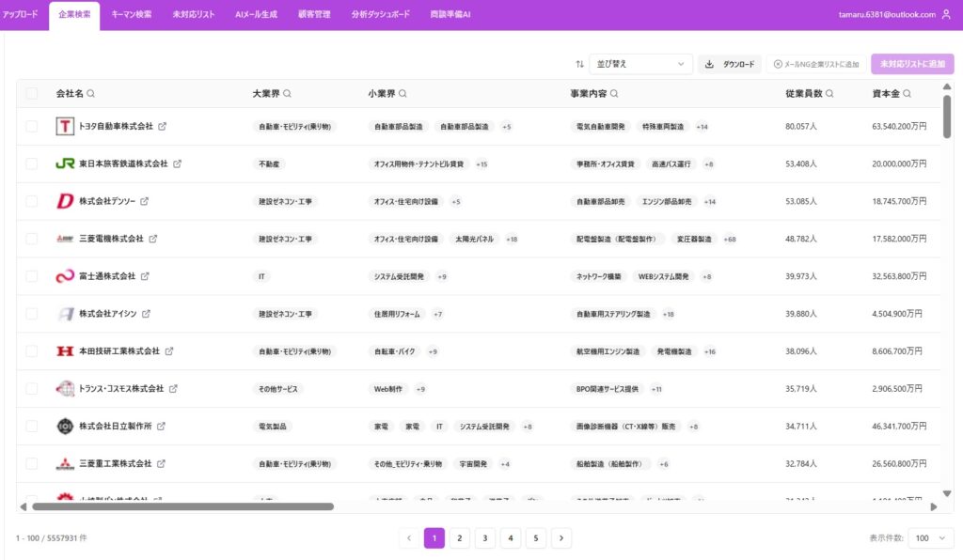Expand +9 more 小業界 tags for 富士通

[x=442, y=276]
